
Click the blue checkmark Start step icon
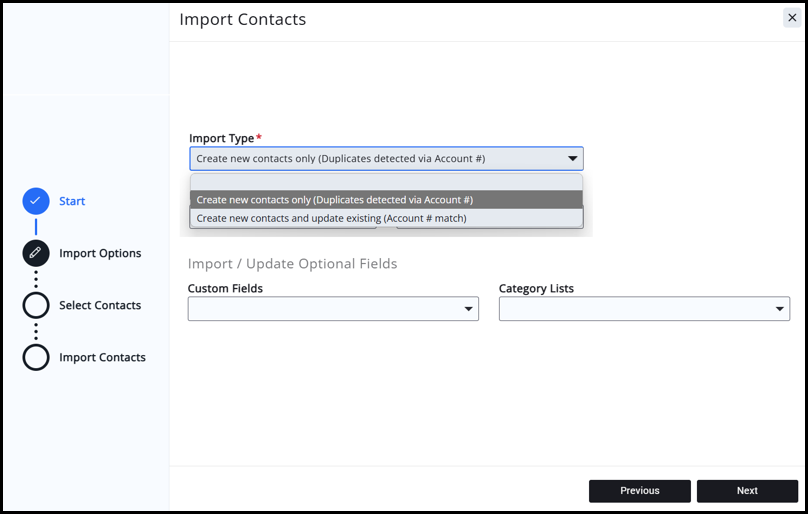click(36, 201)
